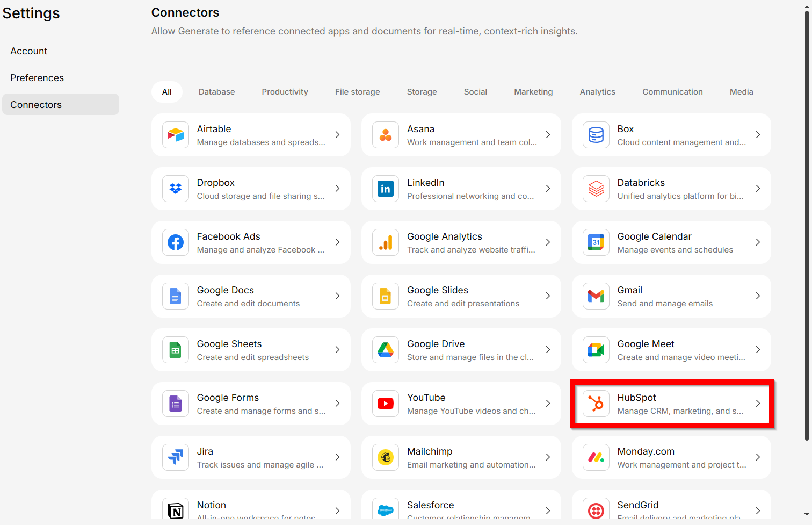Click the HubSpot logo icon

coord(596,404)
